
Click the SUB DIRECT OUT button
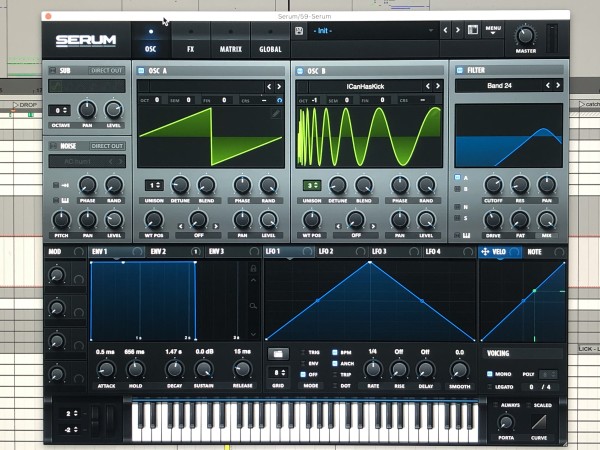click(x=107, y=71)
